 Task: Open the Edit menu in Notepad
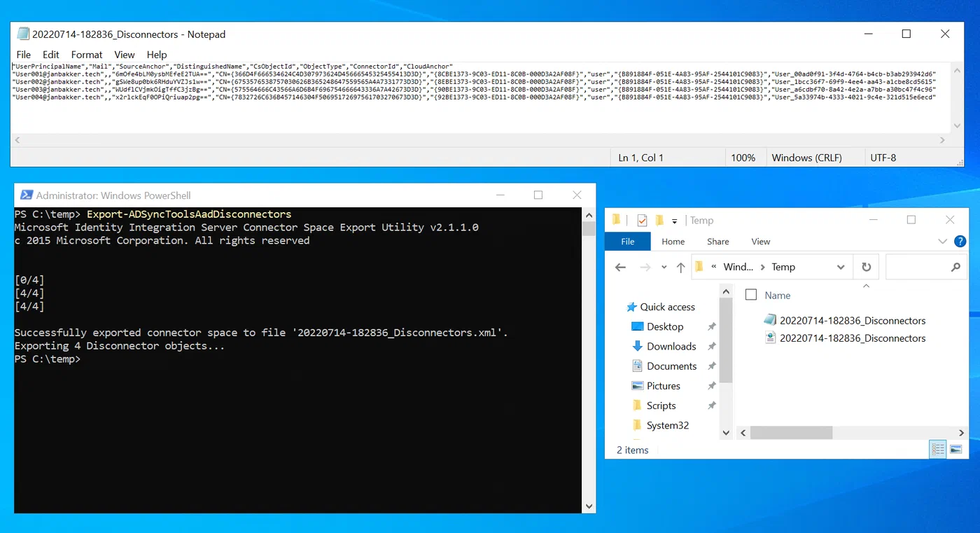(50, 55)
